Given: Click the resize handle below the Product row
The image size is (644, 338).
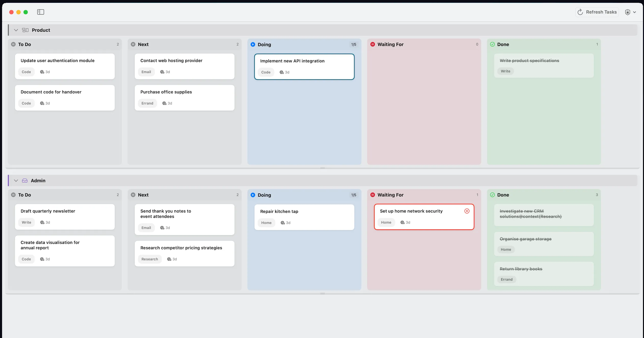Looking at the screenshot, I should click(322, 168).
